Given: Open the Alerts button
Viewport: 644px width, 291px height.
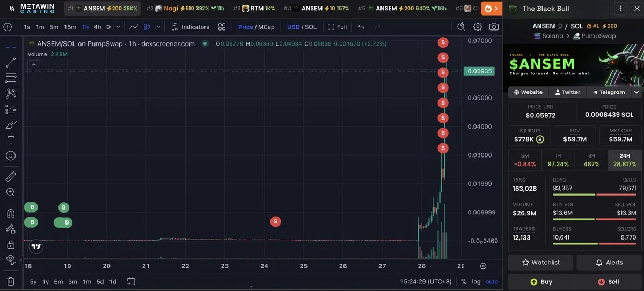Looking at the screenshot, I should 609,262.
